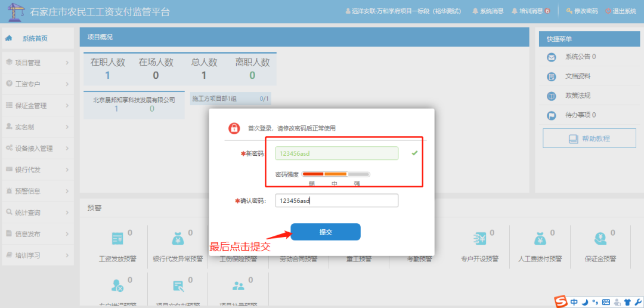Toggle 中 Chinese/English input mode
This screenshot has width=644, height=308.
click(x=574, y=302)
